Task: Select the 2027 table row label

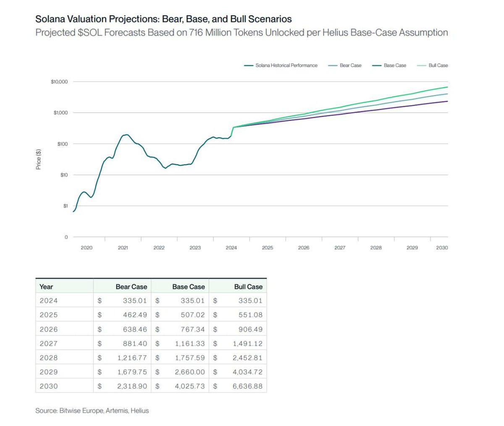Action: pos(49,343)
